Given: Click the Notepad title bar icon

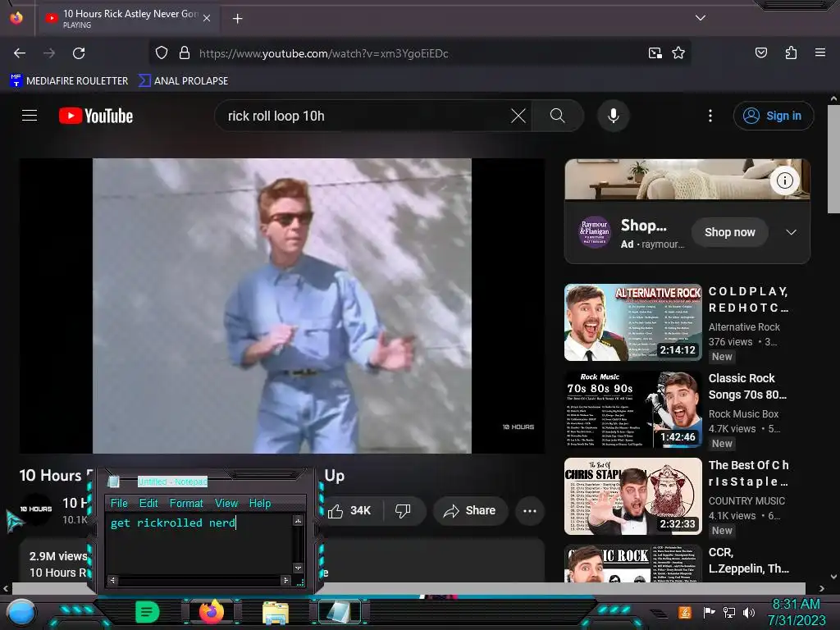Looking at the screenshot, I should (113, 481).
